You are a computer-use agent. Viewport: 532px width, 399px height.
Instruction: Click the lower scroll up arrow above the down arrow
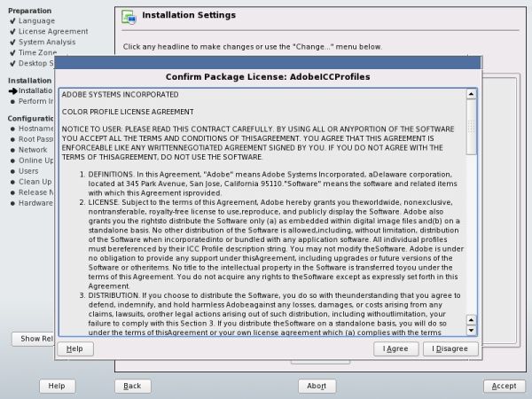coord(471,320)
